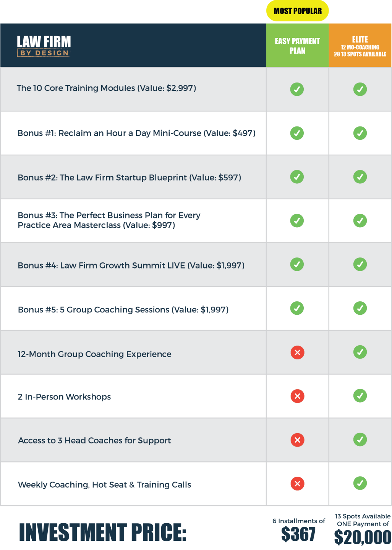Click Elite checkmark for Reclaim an Hour Mini-Course
This screenshot has height=550, width=392.
click(360, 133)
